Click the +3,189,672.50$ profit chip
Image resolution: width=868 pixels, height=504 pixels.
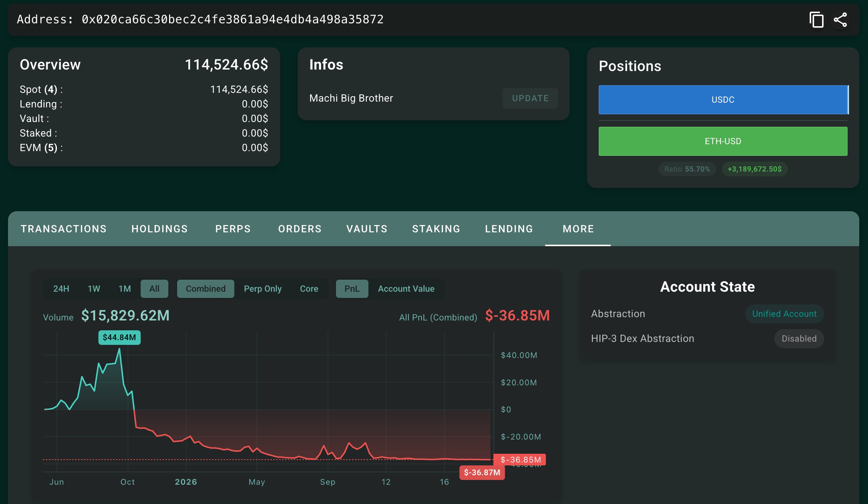[x=755, y=169]
